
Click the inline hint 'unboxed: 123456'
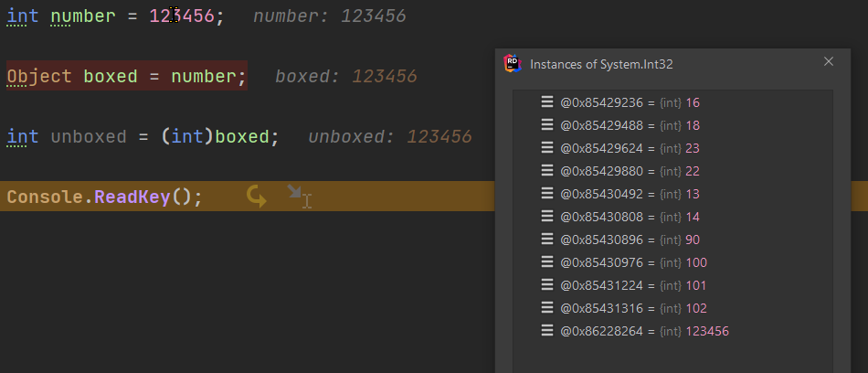tap(389, 137)
